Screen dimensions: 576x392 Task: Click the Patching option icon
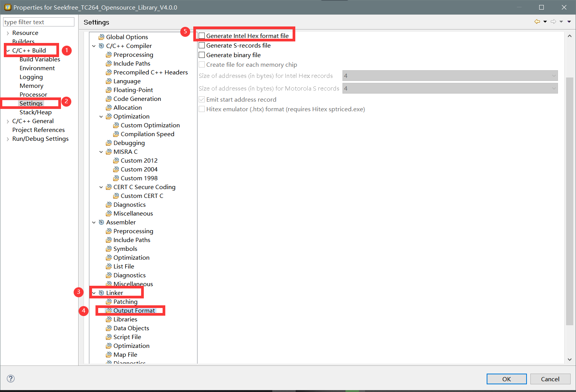[109, 302]
